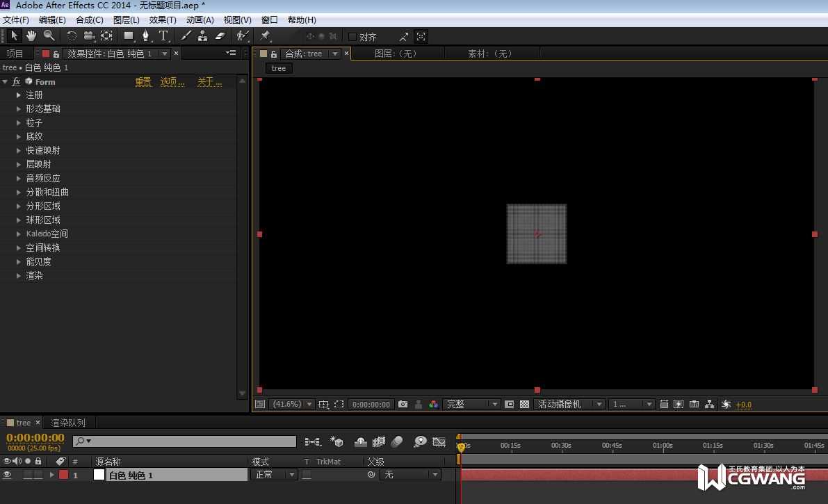Switch to the 渲染队列 tab
The height and width of the screenshot is (504, 828).
(68, 423)
